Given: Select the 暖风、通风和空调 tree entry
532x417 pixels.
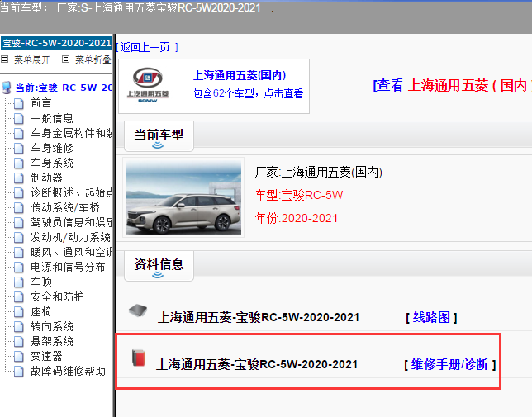Looking at the screenshot, I should click(x=72, y=252).
